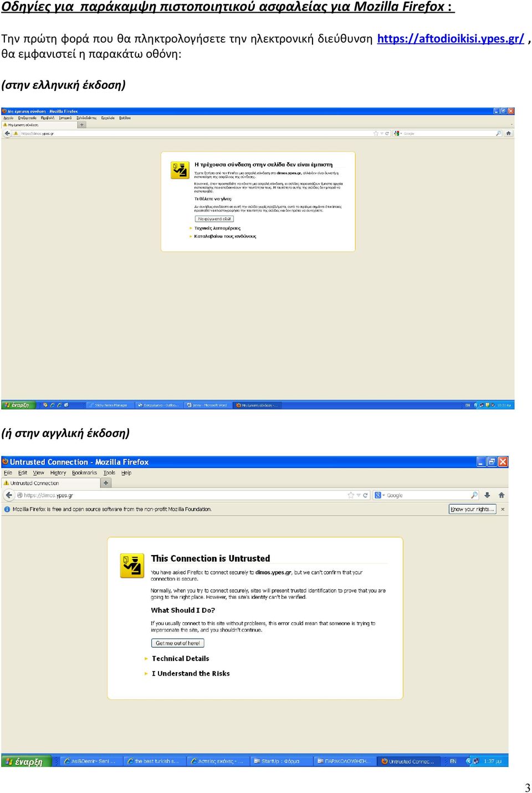Open Edit menu in English Firefox
Viewport: 532px width, 793px height.
[x=23, y=473]
